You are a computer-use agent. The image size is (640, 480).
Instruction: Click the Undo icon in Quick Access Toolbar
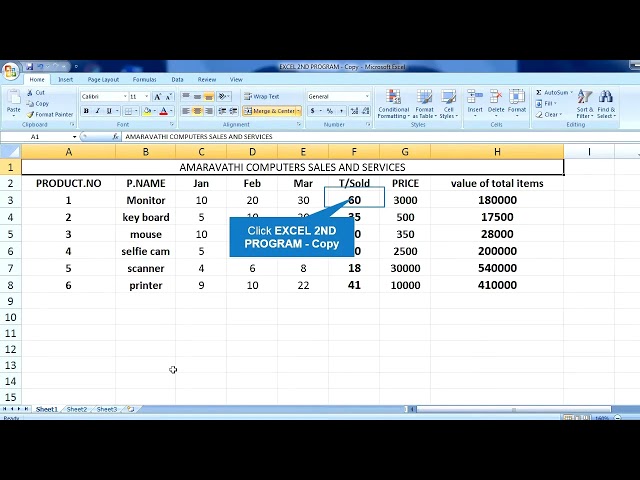[40, 67]
